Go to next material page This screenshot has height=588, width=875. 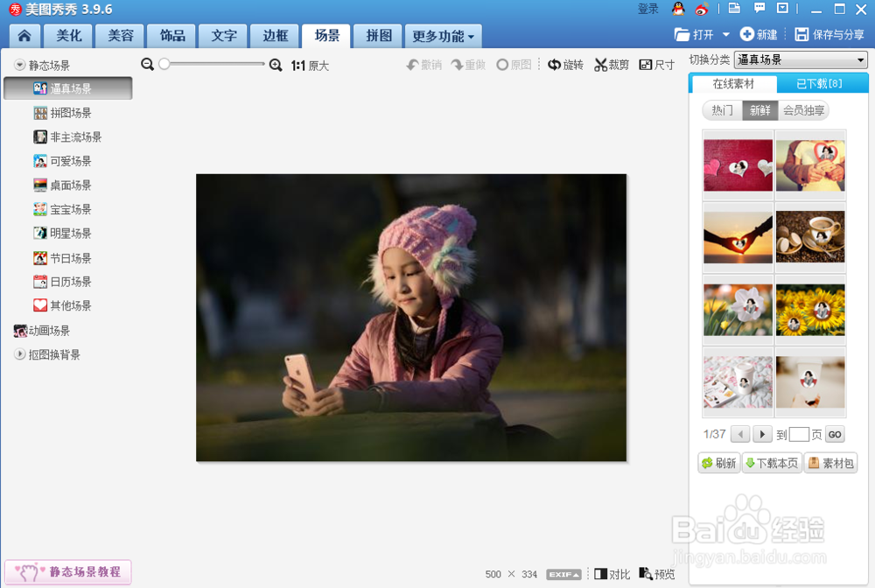coord(762,434)
